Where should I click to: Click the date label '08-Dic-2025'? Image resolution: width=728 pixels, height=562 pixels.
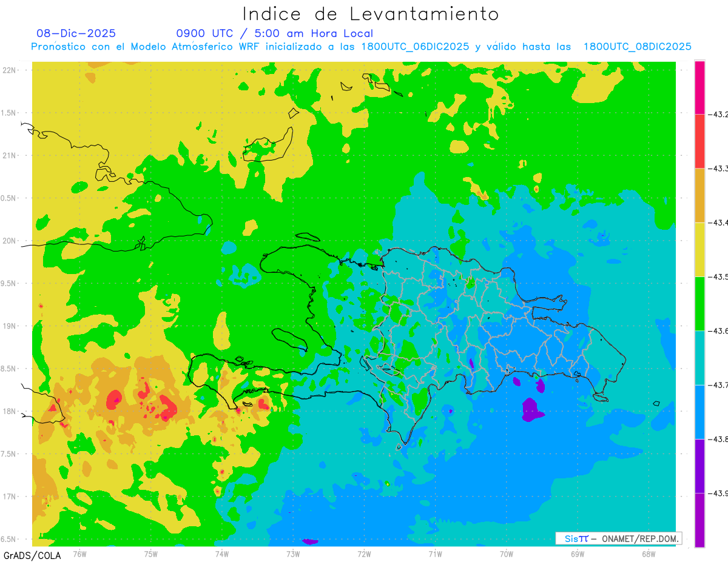coord(76,33)
